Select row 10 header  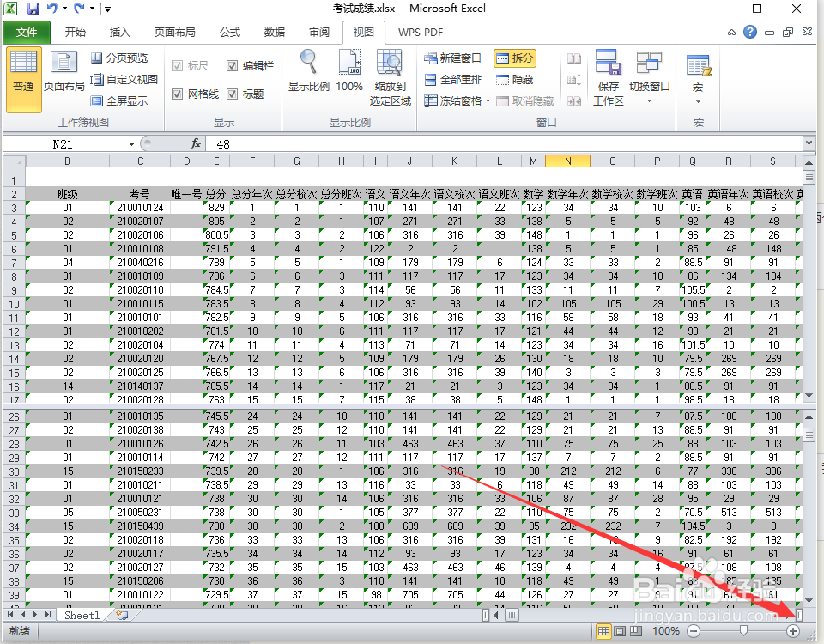pos(15,304)
